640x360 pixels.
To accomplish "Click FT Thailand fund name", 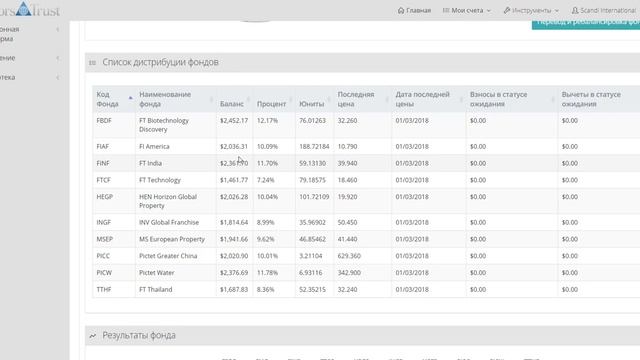I will (x=156, y=289).
